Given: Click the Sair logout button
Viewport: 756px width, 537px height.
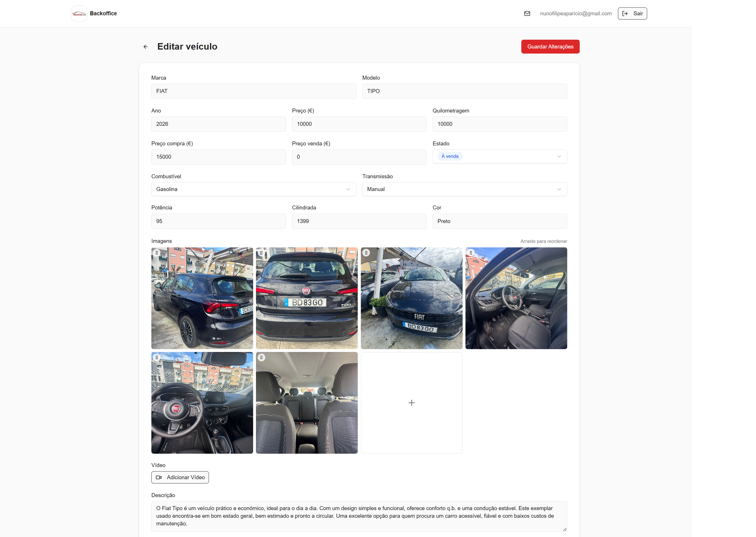Looking at the screenshot, I should (x=632, y=14).
